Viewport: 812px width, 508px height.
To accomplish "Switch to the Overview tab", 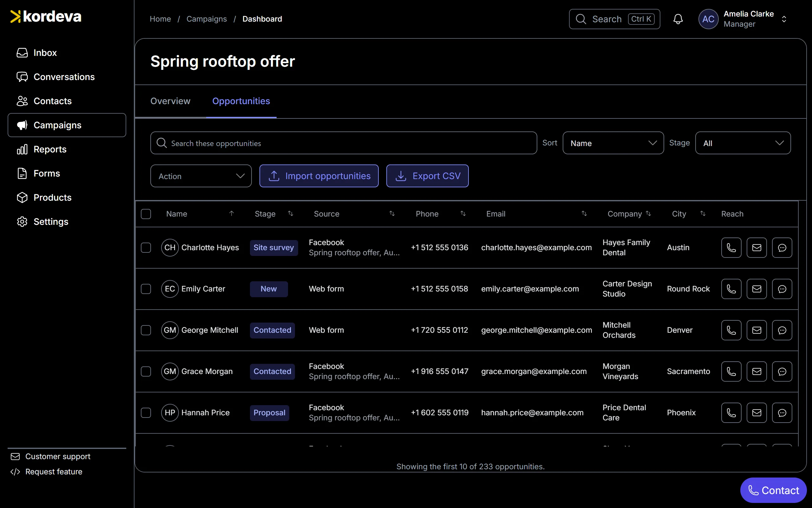I will (170, 101).
